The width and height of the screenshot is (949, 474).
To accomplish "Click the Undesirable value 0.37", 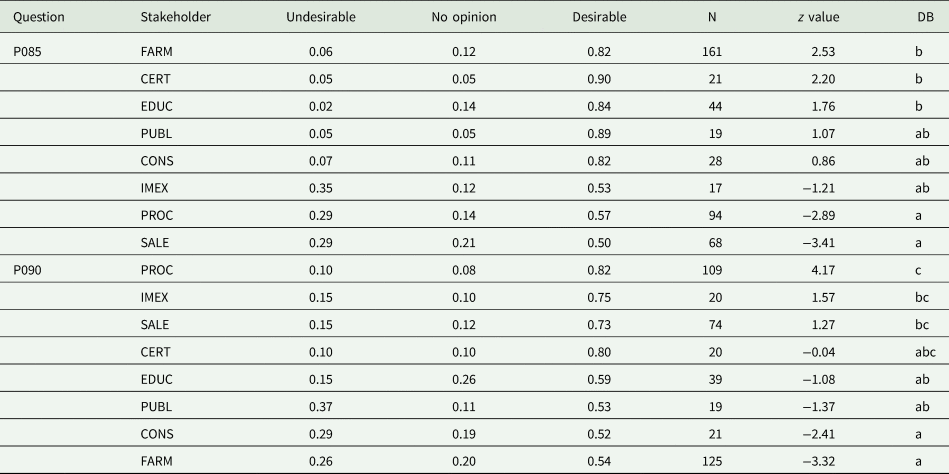I will pos(327,407).
